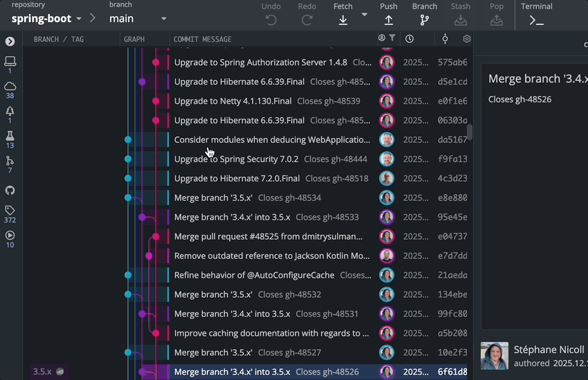Open the Fetch options dropdown arrow
Viewport: 588px width, 380px height.
coord(365,15)
